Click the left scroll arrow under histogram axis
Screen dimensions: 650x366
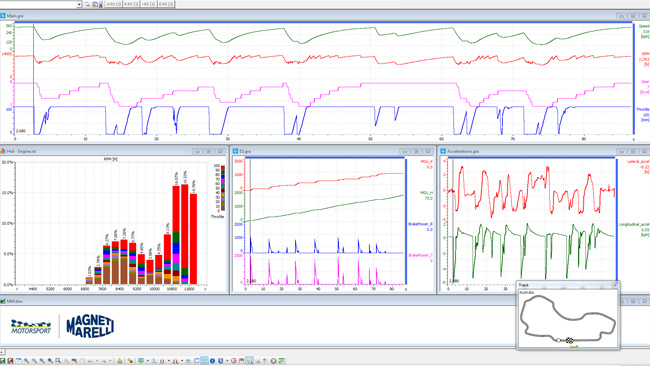(x=17, y=289)
